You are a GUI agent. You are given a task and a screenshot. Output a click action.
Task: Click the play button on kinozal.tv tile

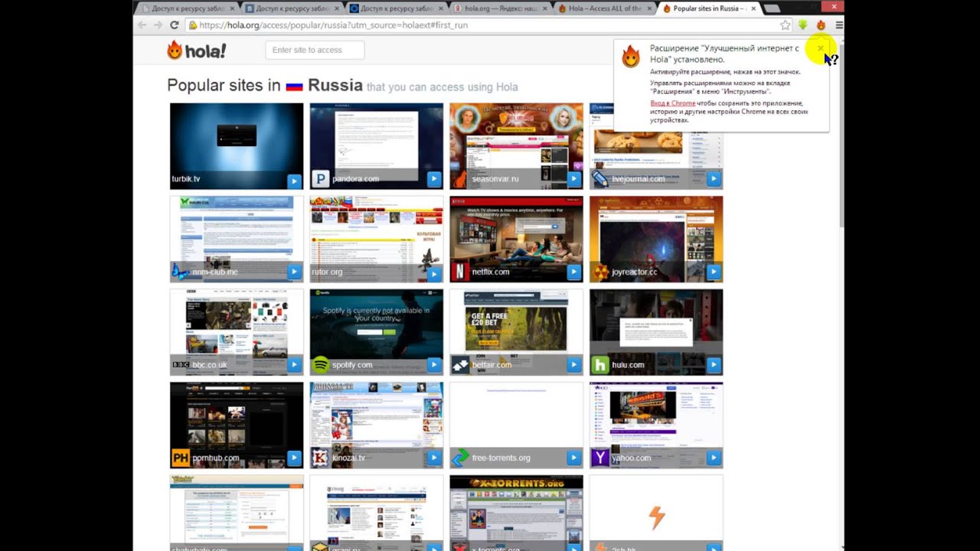click(x=434, y=458)
